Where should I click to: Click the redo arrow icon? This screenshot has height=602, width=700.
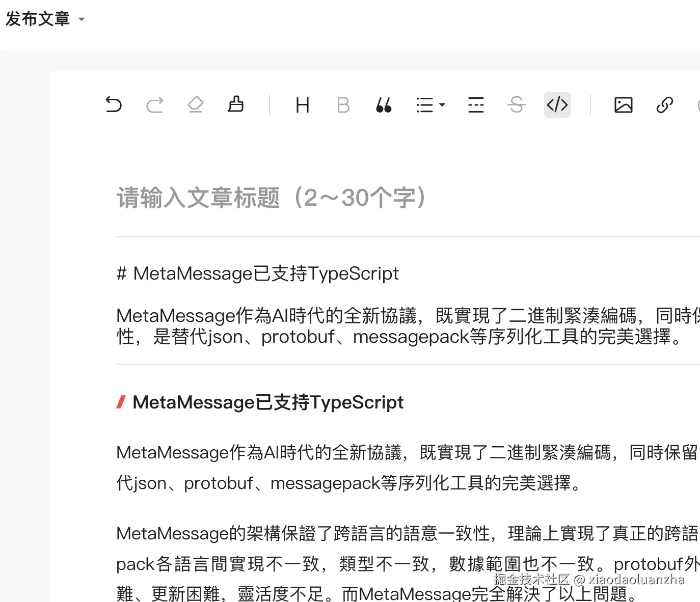tap(154, 105)
